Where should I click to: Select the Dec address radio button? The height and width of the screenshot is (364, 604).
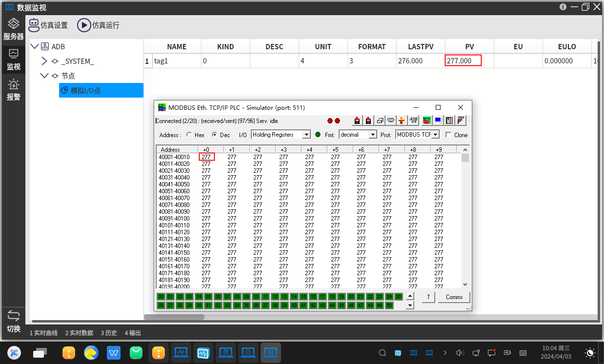pyautogui.click(x=214, y=135)
